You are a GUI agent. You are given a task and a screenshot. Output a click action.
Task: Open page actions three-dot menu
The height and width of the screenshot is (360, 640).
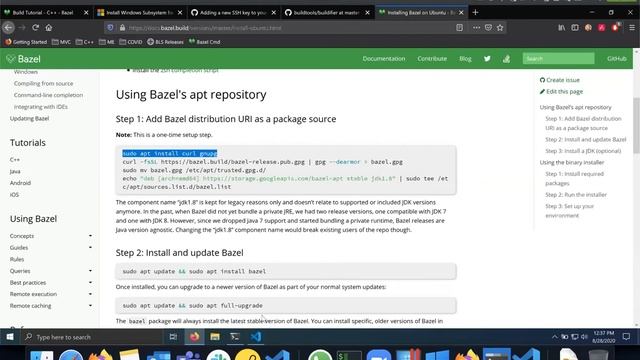coord(476,28)
